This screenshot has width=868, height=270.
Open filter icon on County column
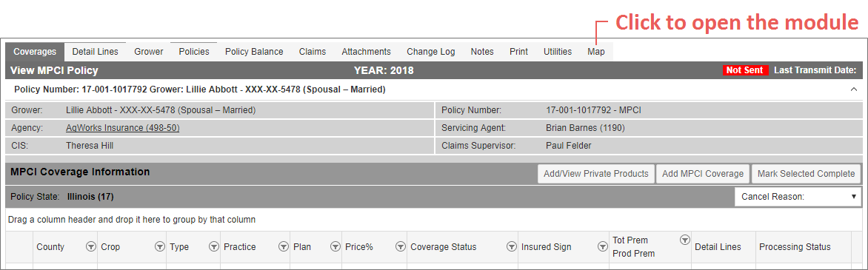[91, 247]
